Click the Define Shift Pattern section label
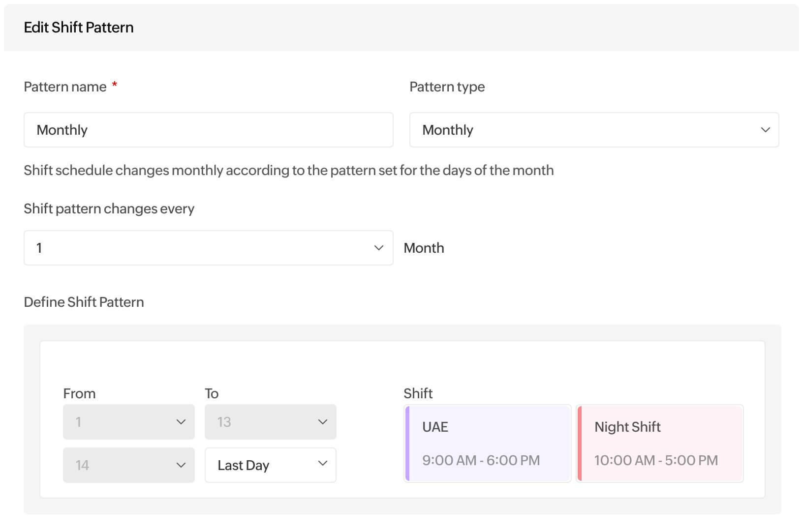This screenshot has width=803, height=532. coord(84,302)
